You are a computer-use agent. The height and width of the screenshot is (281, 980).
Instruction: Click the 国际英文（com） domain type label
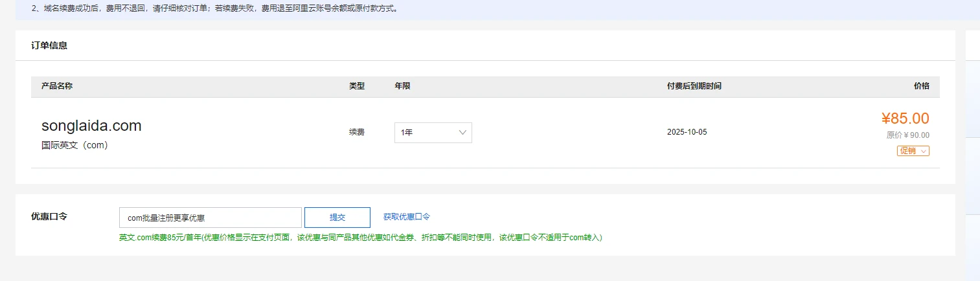click(74, 146)
